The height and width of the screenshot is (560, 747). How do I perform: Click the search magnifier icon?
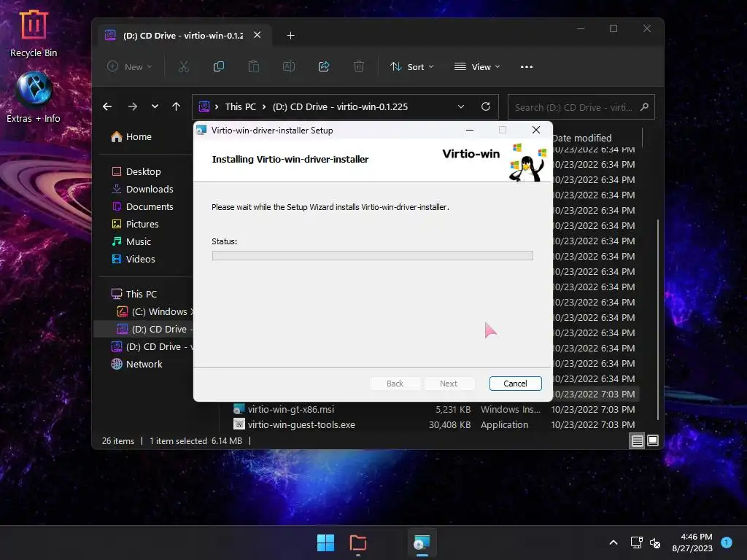pyautogui.click(x=644, y=106)
